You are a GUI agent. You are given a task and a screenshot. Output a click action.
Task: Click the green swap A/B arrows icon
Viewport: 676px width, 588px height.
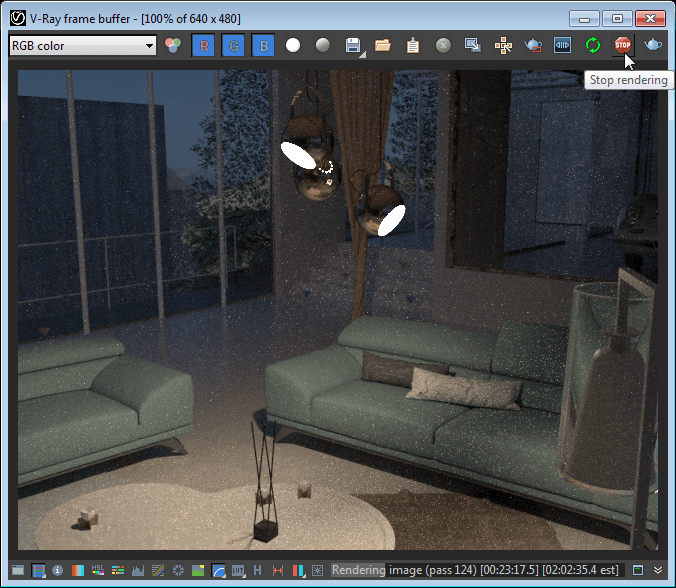pyautogui.click(x=593, y=45)
